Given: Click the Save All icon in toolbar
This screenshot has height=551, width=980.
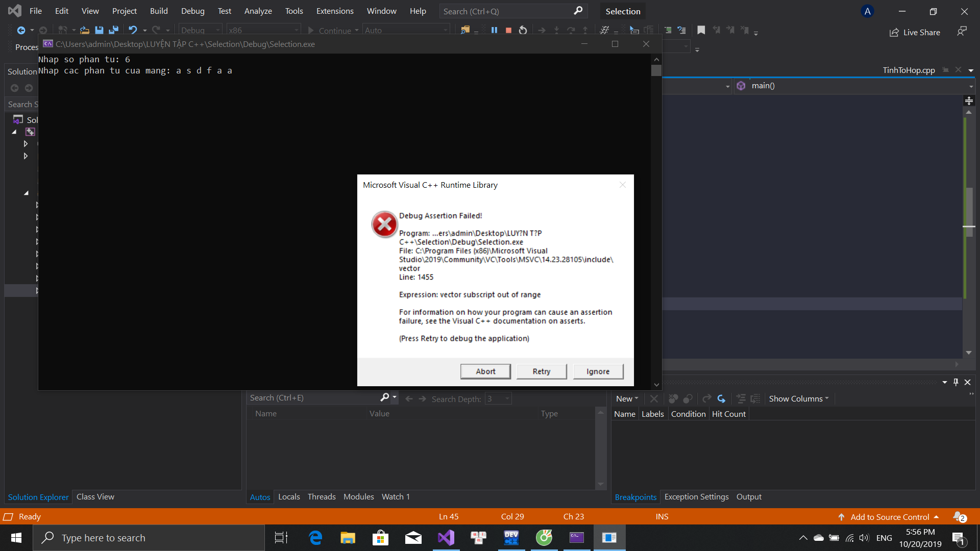Looking at the screenshot, I should pos(113,31).
